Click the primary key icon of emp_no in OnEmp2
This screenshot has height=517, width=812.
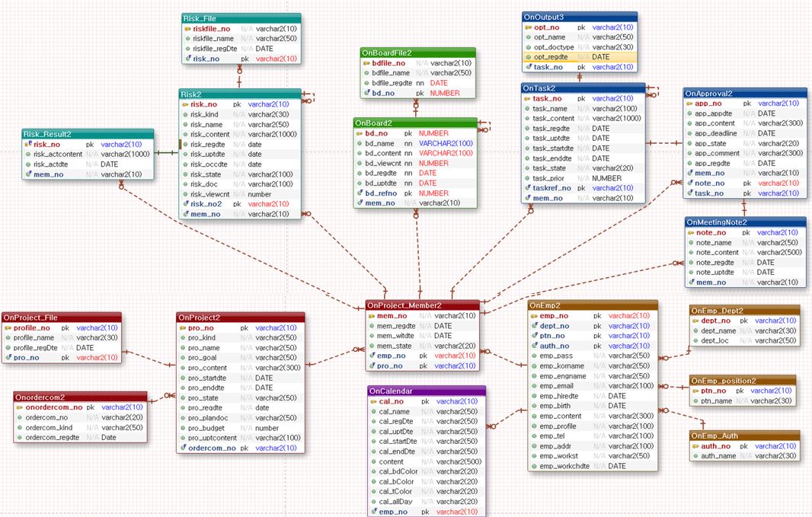533,315
